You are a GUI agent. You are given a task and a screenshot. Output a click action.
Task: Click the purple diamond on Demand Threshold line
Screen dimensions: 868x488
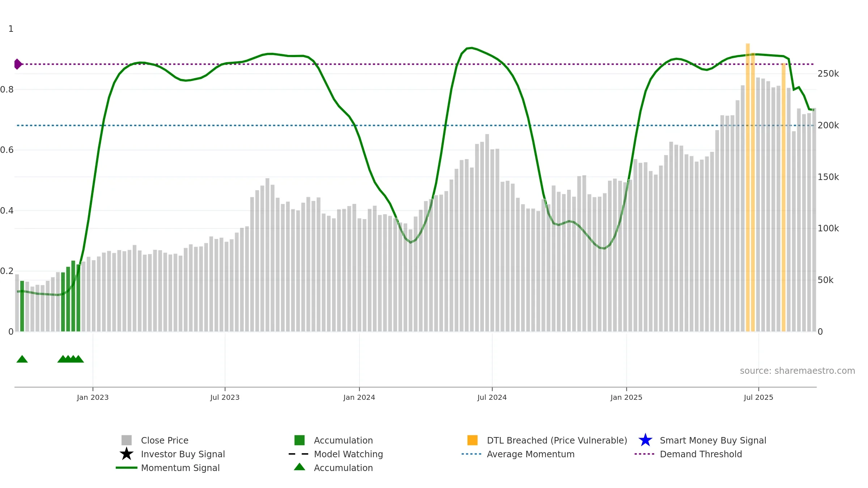click(18, 64)
